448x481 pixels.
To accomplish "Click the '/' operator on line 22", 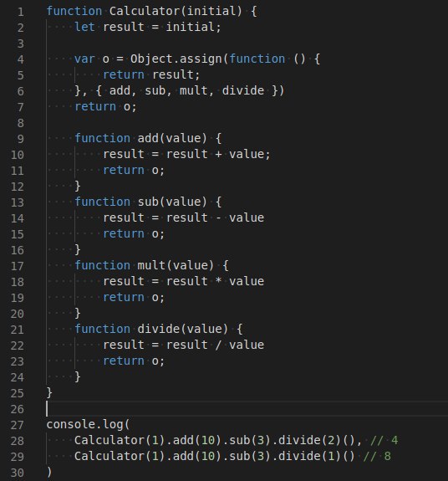I will tap(218, 345).
